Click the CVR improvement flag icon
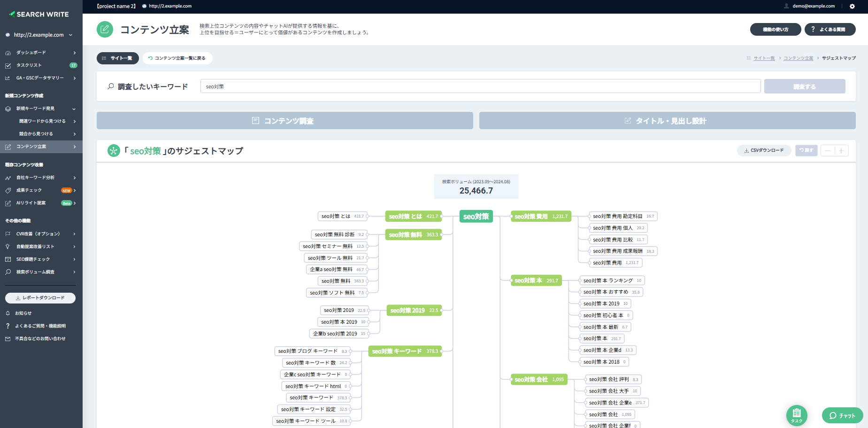This screenshot has height=428, width=868. click(8, 233)
